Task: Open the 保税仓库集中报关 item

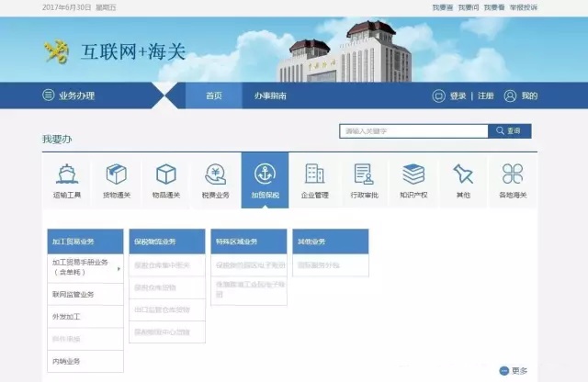Action: pos(167,265)
